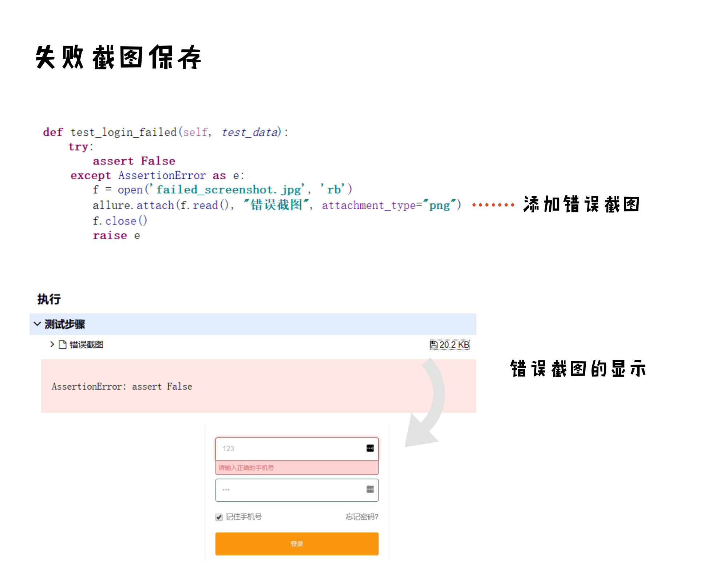The image size is (728, 582).
Task: Click the orange dotted line before 添加错误截图
Action: [x=493, y=205]
